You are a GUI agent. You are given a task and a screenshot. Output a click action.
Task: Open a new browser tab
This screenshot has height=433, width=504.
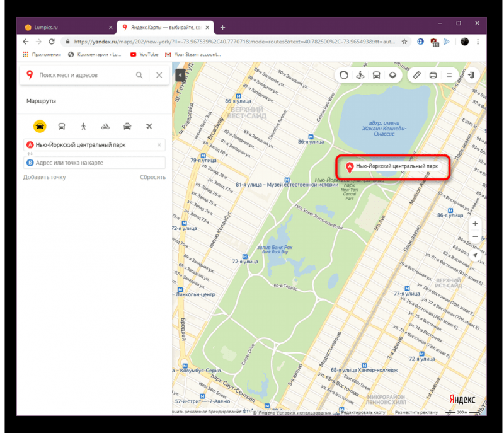point(222,28)
